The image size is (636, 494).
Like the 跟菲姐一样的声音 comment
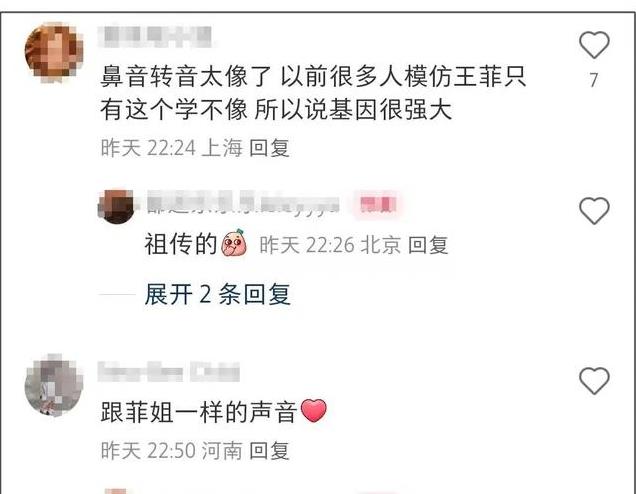594,380
